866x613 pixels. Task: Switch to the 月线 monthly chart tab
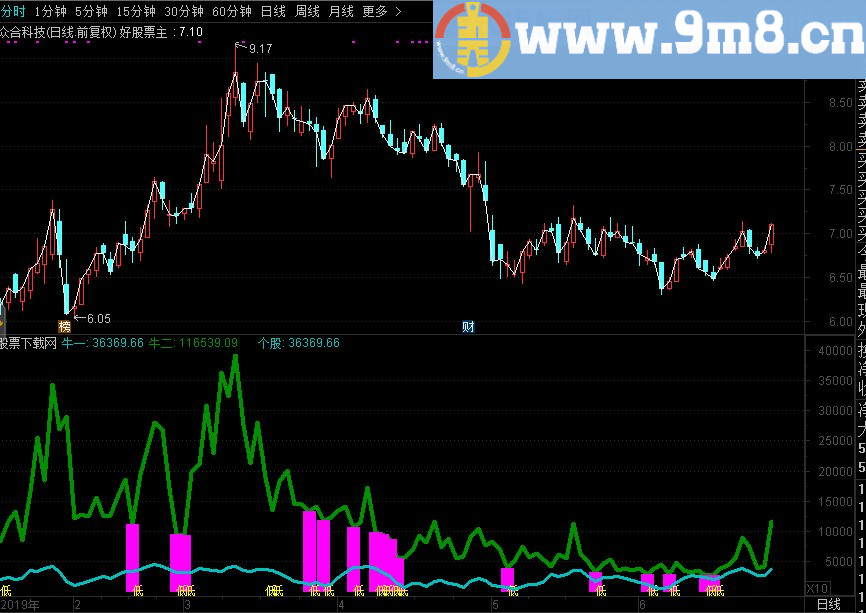[341, 11]
